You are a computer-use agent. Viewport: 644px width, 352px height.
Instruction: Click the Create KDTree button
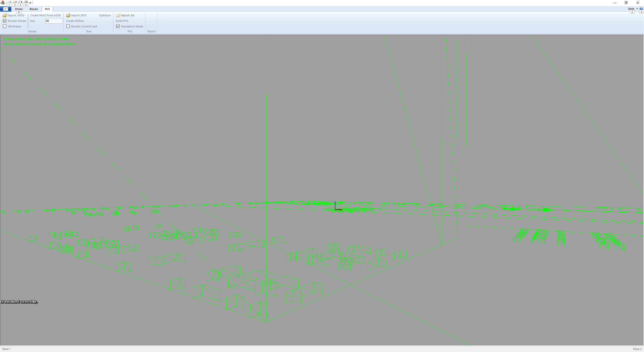tap(75, 21)
